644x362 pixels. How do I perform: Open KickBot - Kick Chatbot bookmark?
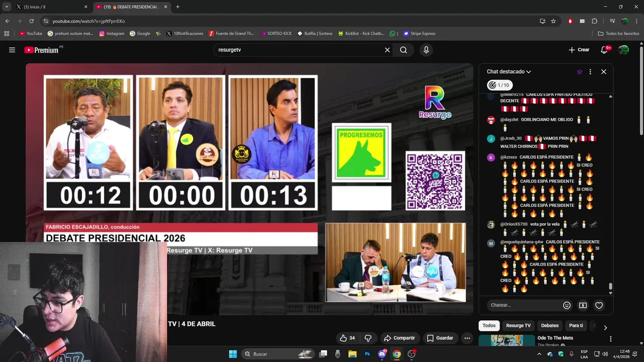361,34
